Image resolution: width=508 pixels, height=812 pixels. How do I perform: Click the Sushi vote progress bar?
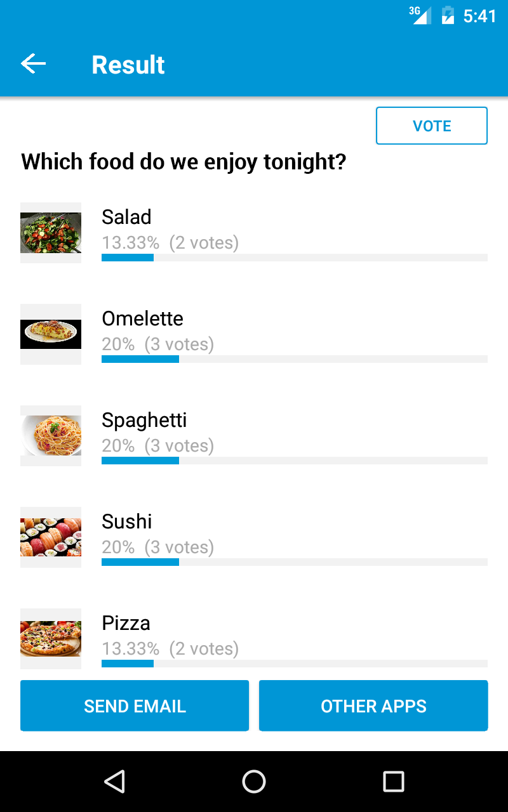[295, 562]
